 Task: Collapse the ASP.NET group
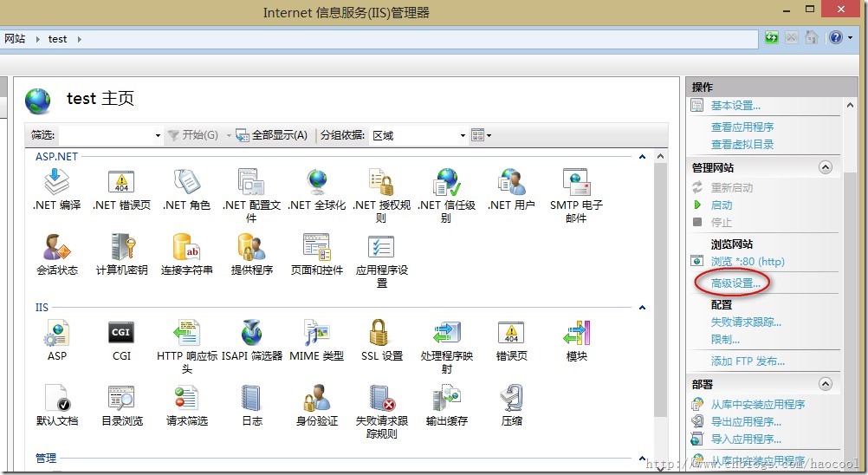coord(642,157)
